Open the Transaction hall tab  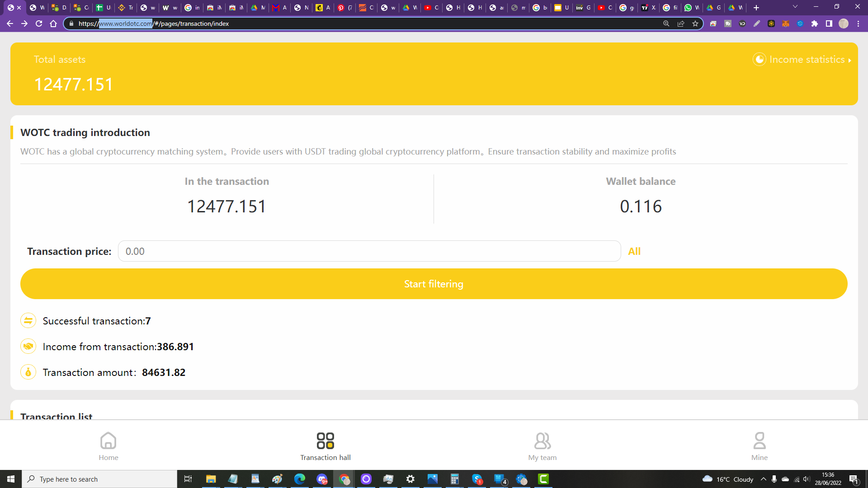click(325, 446)
